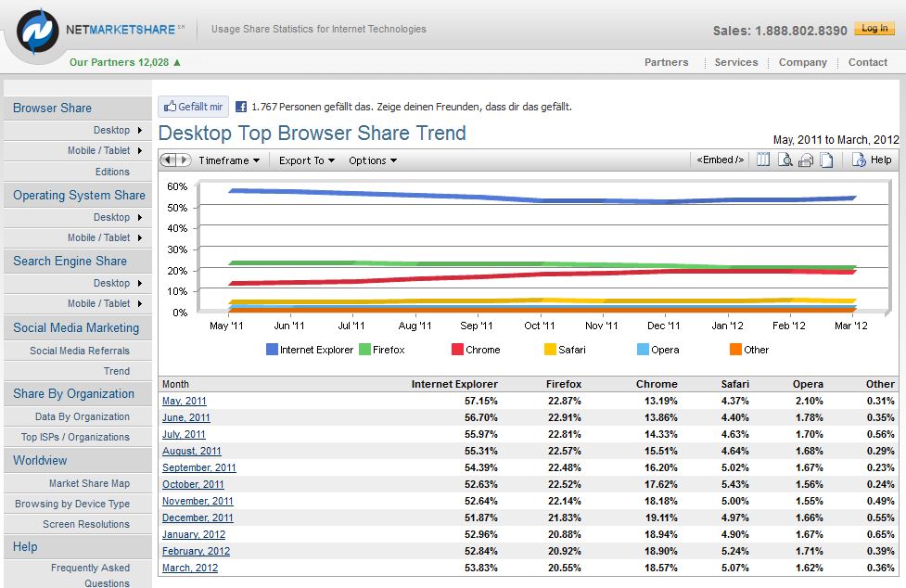The image size is (906, 588).
Task: Open the Company top navigation item
Action: (802, 62)
